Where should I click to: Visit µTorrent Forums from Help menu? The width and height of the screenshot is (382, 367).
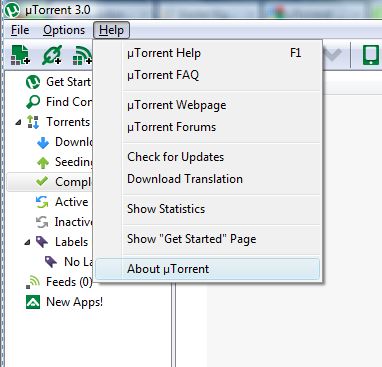coord(207,127)
